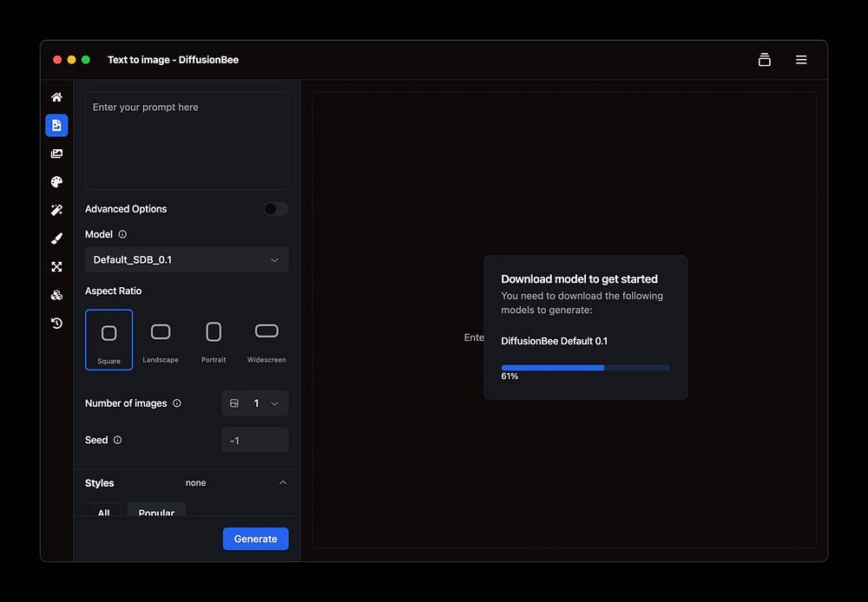Click the info icon next to Model
Viewport: 868px width, 602px height.
click(122, 234)
